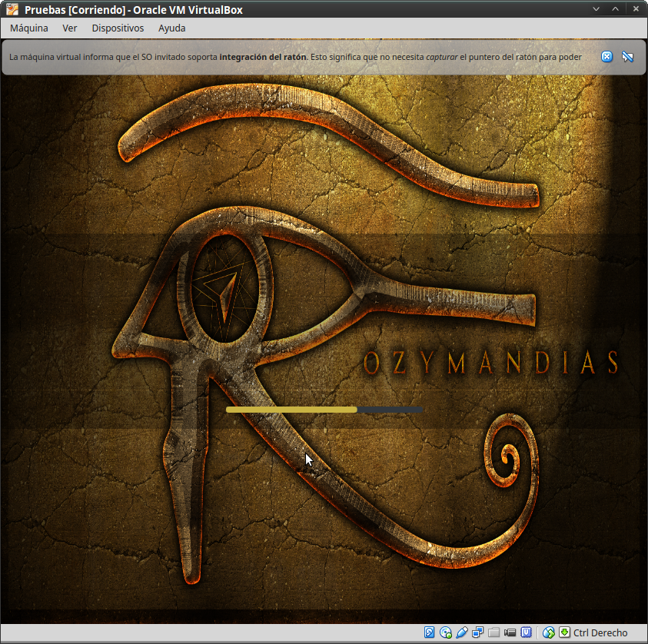Click the VirtualBox icon in title bar
The image size is (648, 644).
[11, 8]
